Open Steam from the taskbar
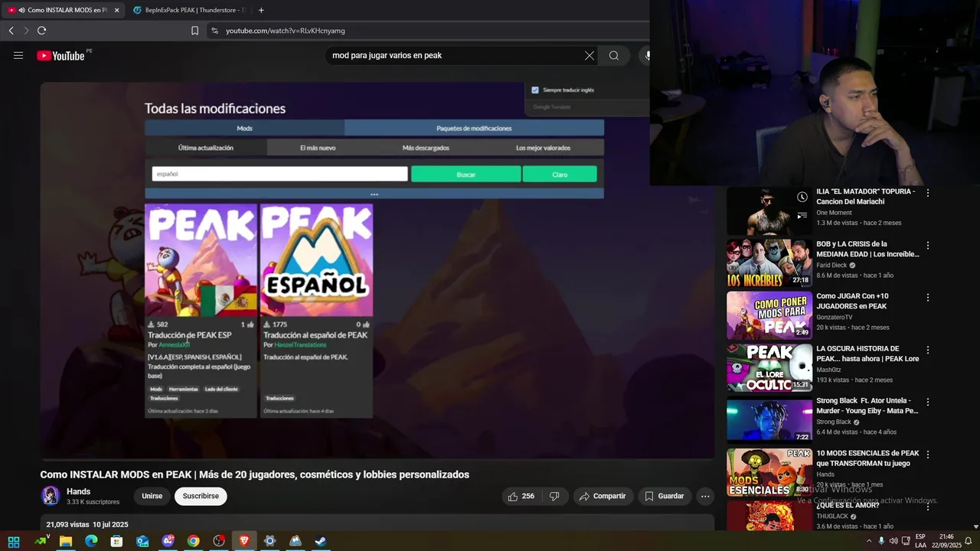 tap(321, 541)
